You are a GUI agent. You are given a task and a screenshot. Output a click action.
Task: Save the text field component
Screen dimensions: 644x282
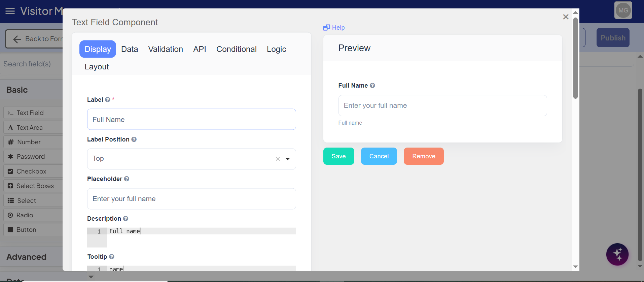point(338,156)
